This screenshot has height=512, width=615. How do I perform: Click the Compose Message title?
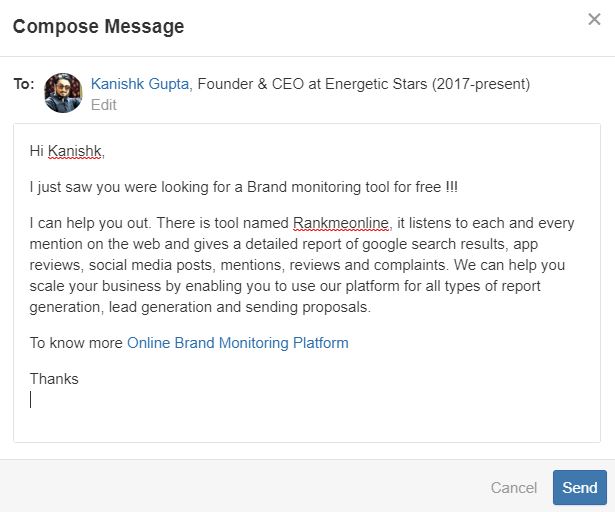(x=98, y=27)
